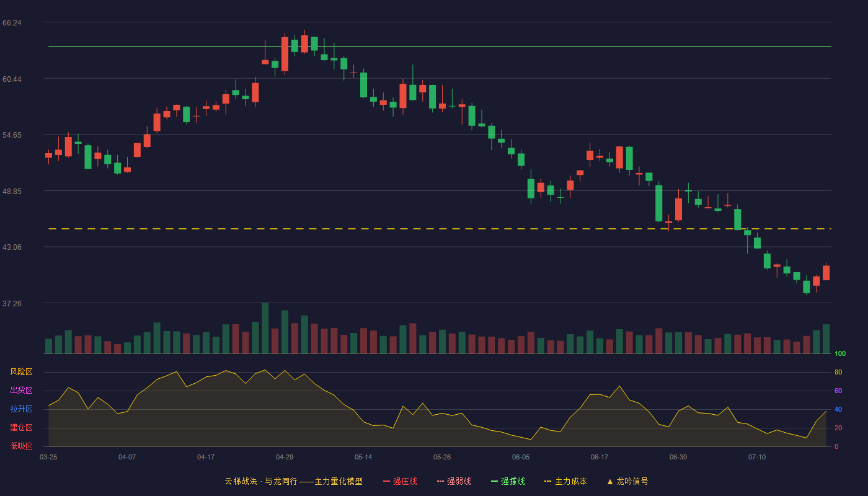Click the 龙吟信号 triangle legend icon

pyautogui.click(x=610, y=481)
